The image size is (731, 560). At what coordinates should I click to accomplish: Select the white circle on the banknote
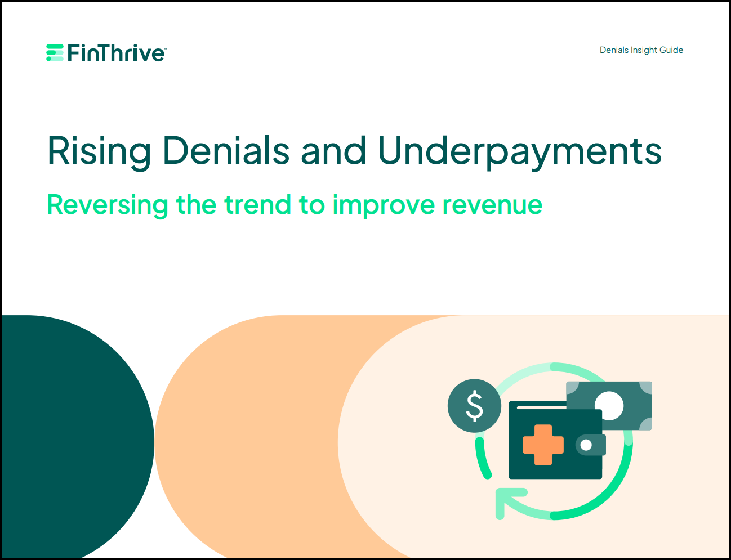click(x=609, y=405)
